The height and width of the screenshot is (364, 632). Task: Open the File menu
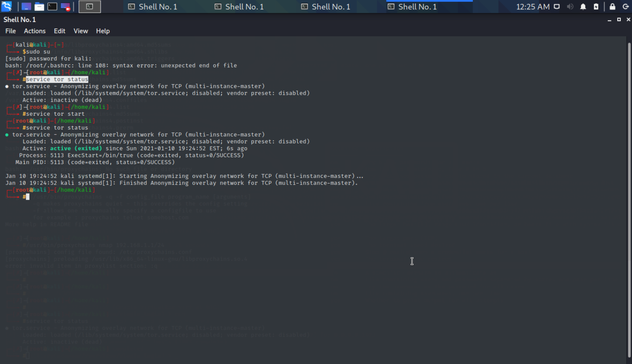tap(11, 31)
